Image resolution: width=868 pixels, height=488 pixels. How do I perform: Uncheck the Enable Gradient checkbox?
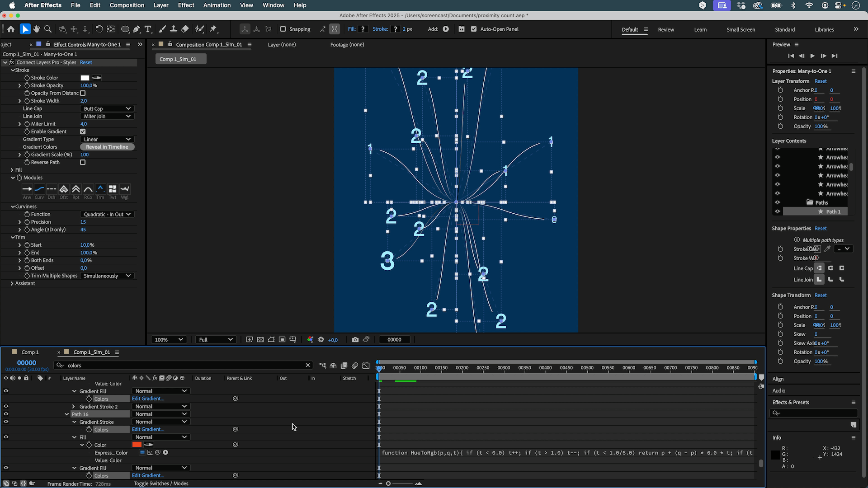[x=83, y=131]
